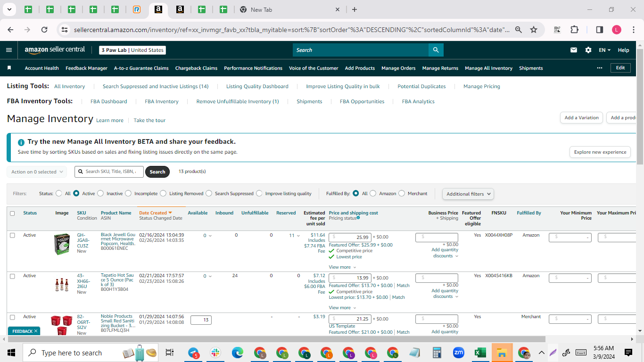This screenshot has height=362, width=644.
Task: Select the 'Improve listing quality' radio button
Action: [x=259, y=193]
